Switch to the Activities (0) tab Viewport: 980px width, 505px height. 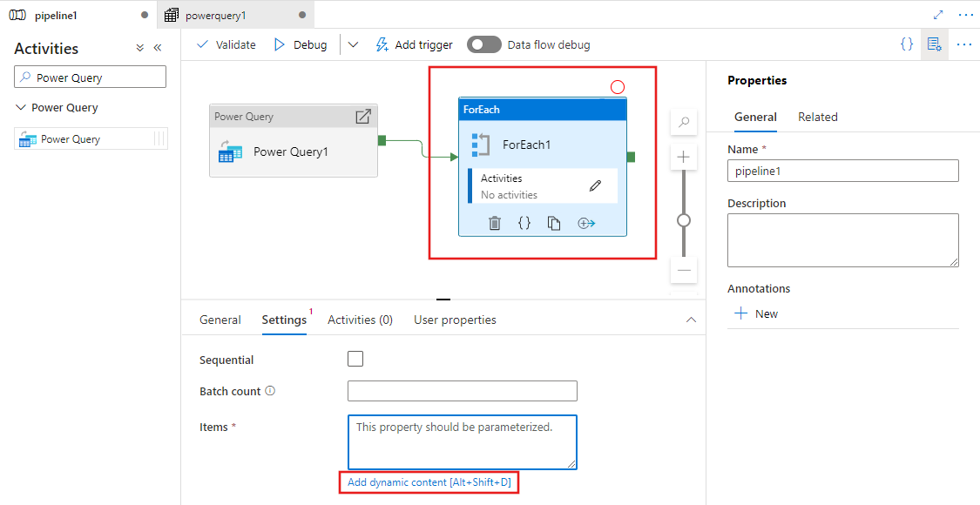tap(360, 320)
